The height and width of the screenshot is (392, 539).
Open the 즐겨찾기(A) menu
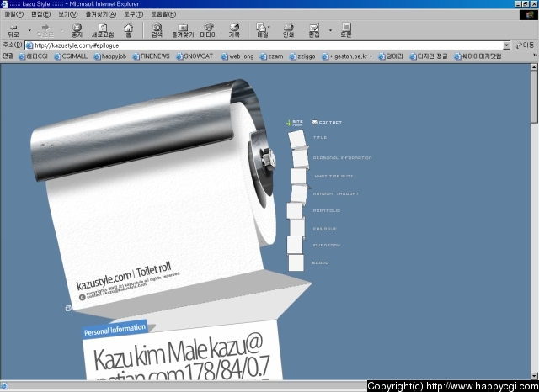[x=101, y=14]
